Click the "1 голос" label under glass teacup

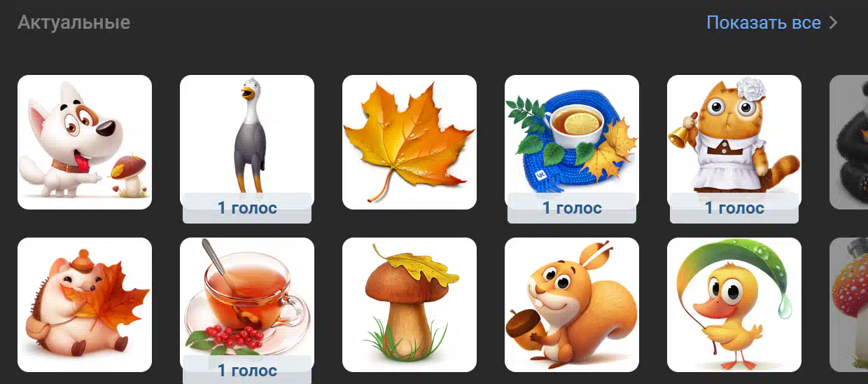coord(247,370)
